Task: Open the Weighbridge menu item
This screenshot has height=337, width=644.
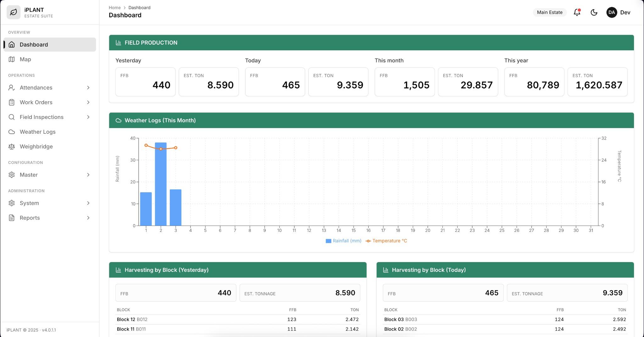Action: pos(50,147)
